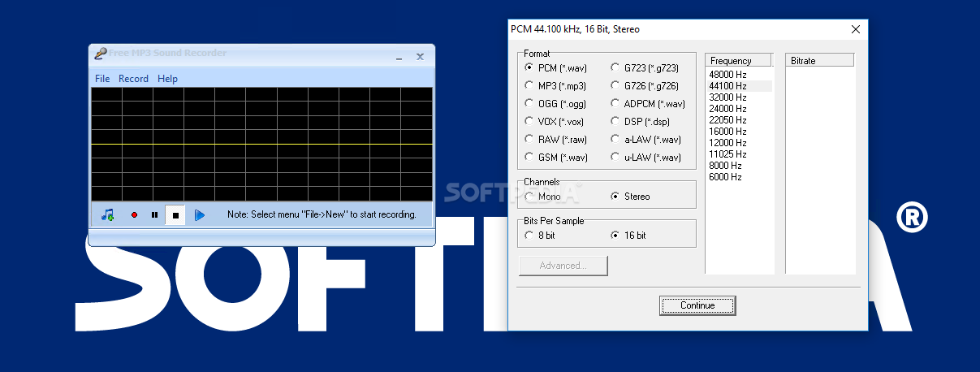
Task: Click the Continue button
Action: coord(697,305)
